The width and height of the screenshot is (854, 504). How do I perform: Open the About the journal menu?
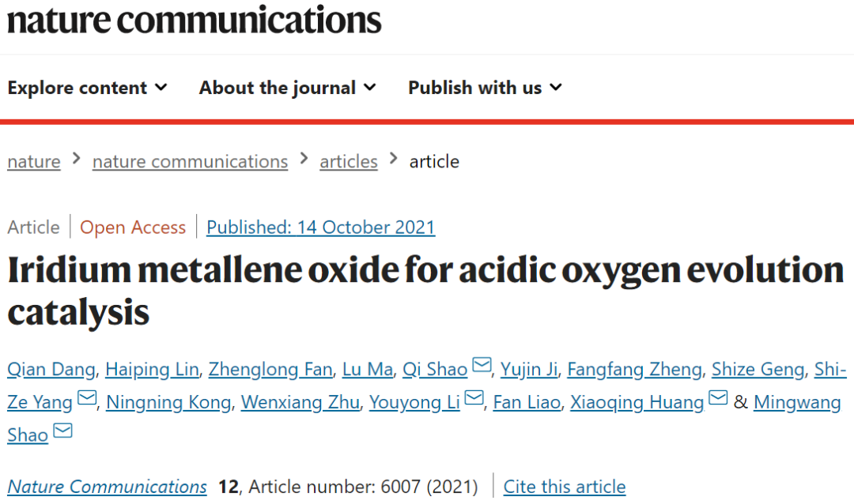(288, 88)
